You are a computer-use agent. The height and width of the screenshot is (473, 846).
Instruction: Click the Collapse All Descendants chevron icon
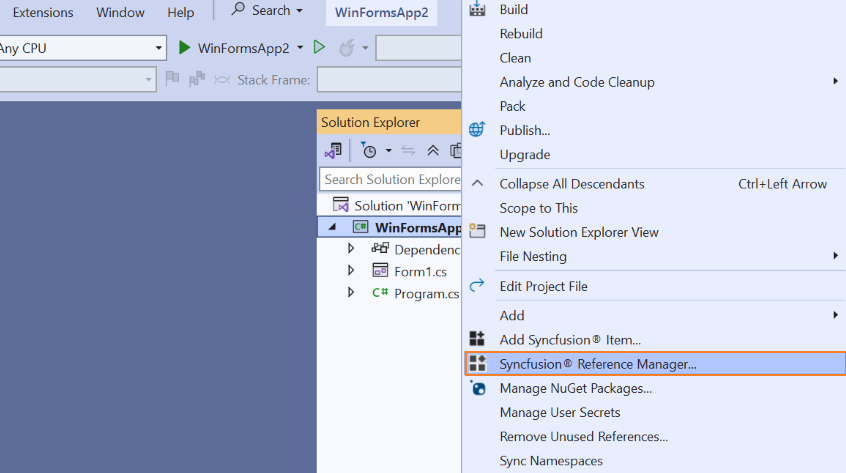(x=477, y=183)
